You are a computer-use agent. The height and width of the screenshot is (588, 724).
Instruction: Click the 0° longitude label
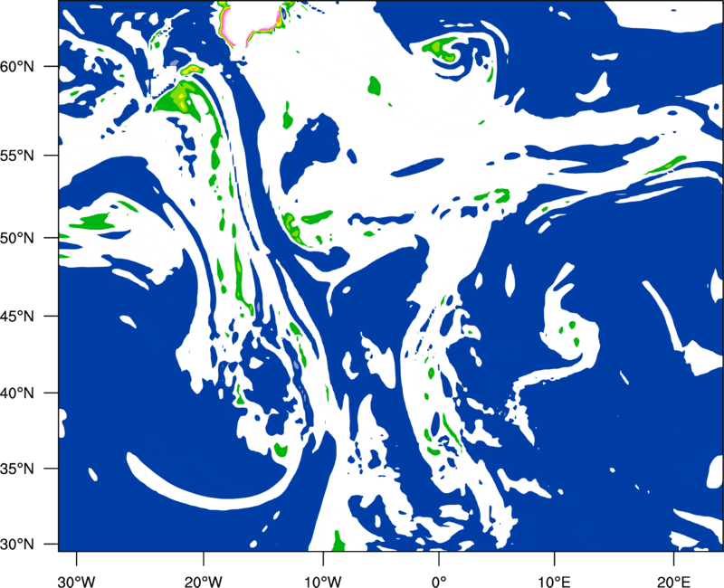pyautogui.click(x=439, y=582)
